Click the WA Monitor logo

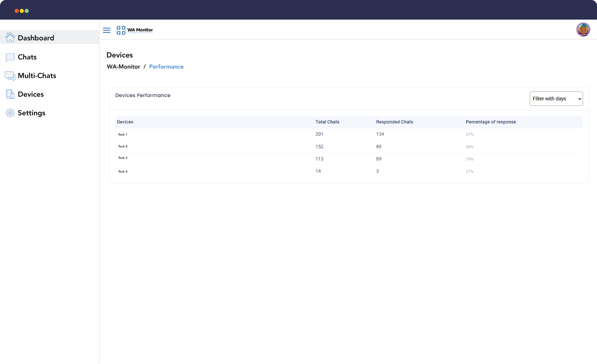135,30
